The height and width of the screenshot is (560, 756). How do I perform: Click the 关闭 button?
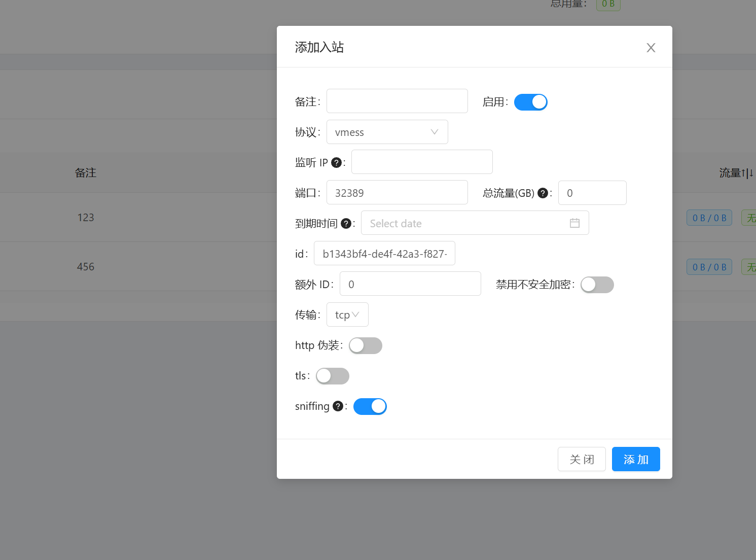[x=582, y=459]
